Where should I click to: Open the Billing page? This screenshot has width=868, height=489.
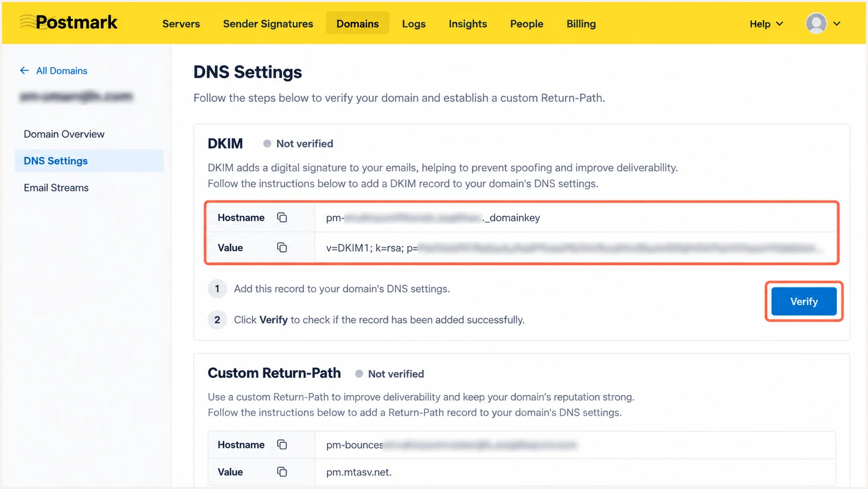point(581,24)
